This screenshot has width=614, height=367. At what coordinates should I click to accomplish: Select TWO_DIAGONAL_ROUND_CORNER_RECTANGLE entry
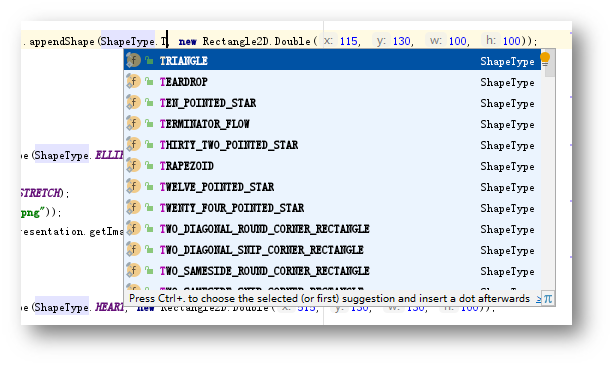click(332, 229)
